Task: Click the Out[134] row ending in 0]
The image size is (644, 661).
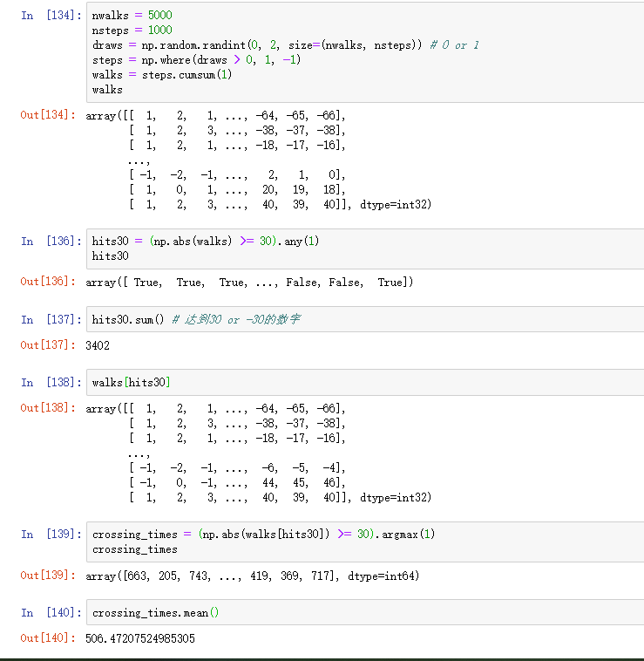Action: click(x=238, y=174)
